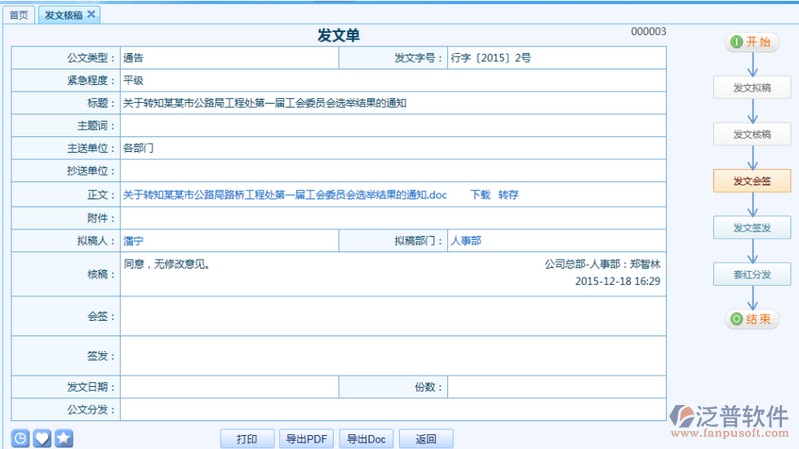Viewport: 799px width, 449px height.
Task: Click the 导出PDF button
Action: (306, 439)
